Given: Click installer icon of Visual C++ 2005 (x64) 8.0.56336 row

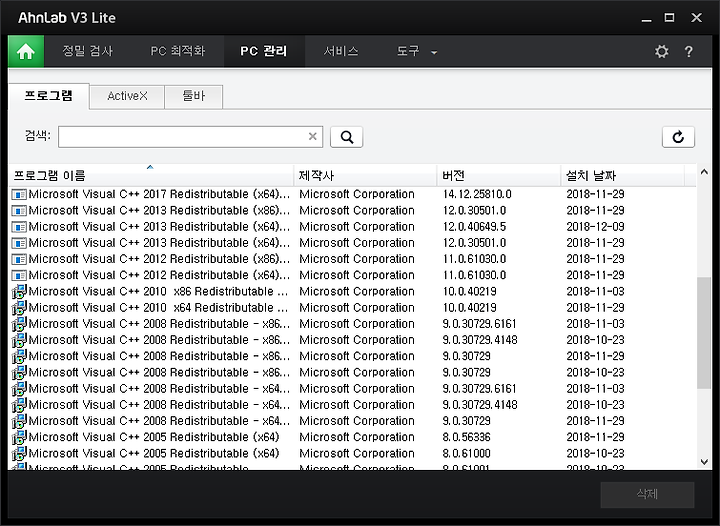Looking at the screenshot, I should (19, 437).
